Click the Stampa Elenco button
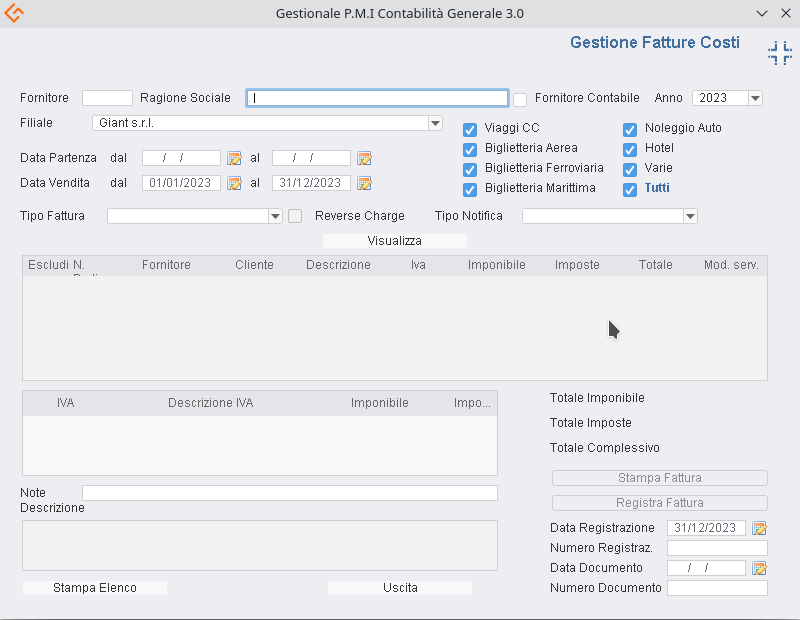 (x=95, y=588)
